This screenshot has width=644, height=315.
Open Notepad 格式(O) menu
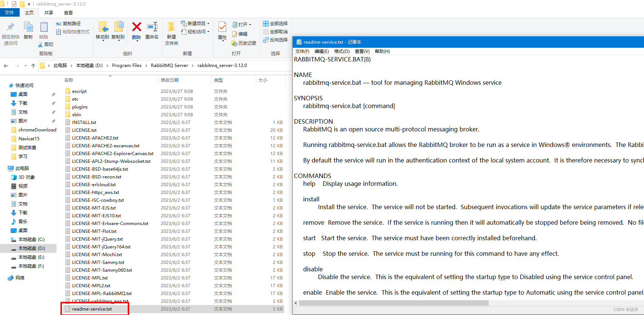point(342,51)
